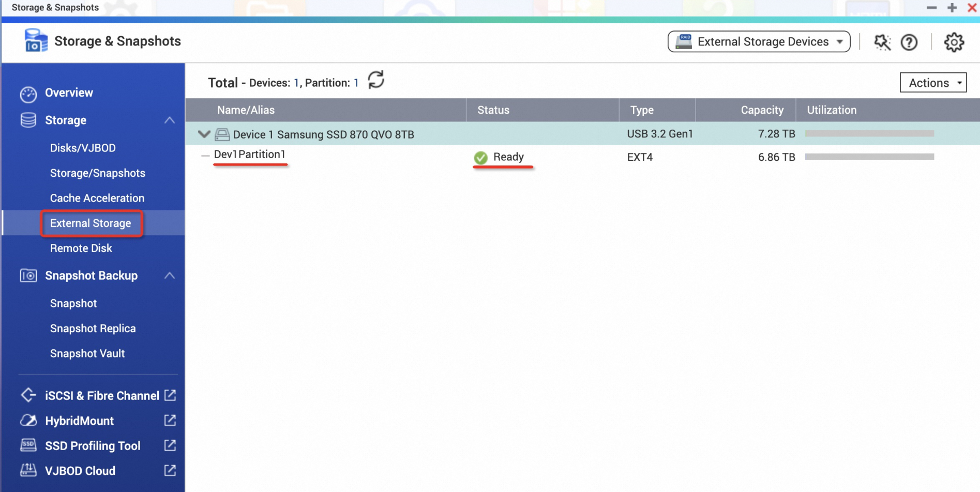Image resolution: width=980 pixels, height=492 pixels.
Task: Click the tools wrench icon in header
Action: click(882, 42)
